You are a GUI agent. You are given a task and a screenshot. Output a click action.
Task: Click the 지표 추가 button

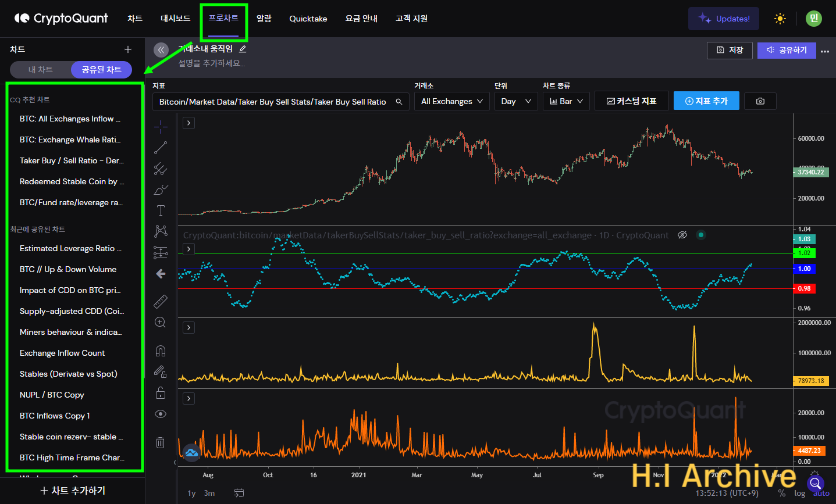706,101
